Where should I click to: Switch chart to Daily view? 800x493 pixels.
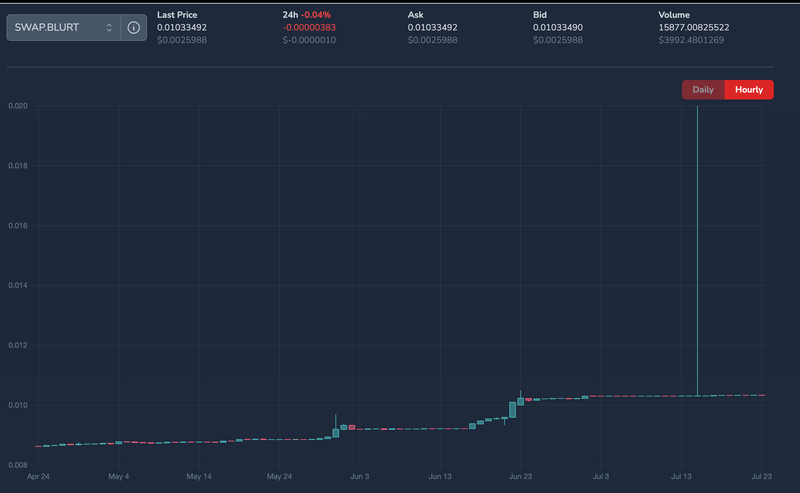coord(703,90)
